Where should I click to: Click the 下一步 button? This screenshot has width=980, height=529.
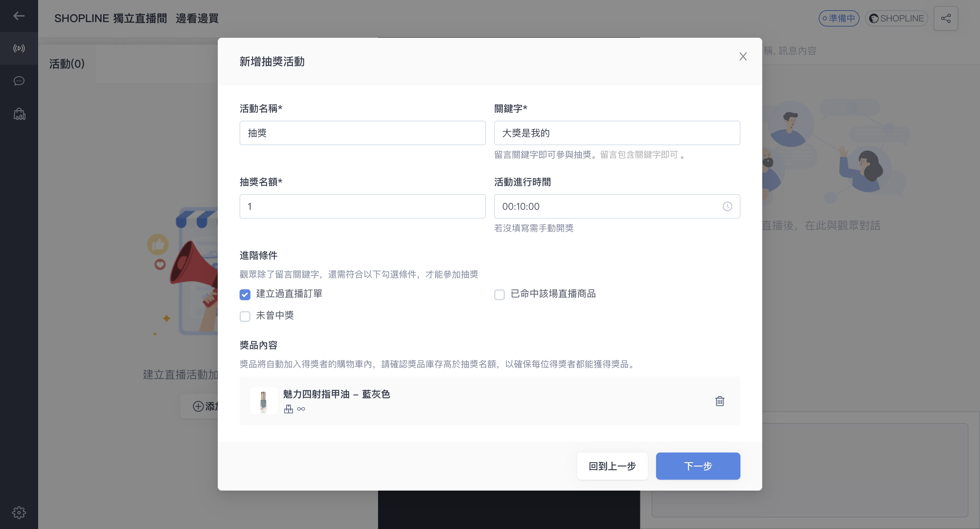pyautogui.click(x=698, y=466)
